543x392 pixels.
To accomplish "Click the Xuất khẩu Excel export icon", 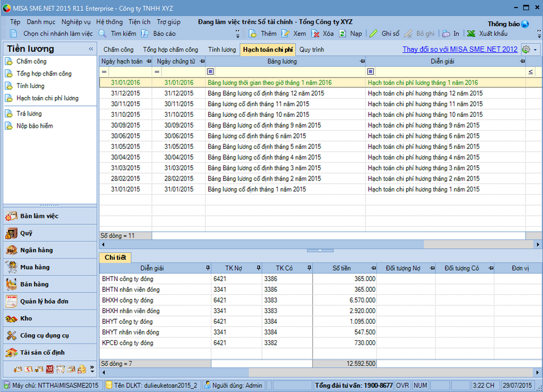I will point(471,34).
